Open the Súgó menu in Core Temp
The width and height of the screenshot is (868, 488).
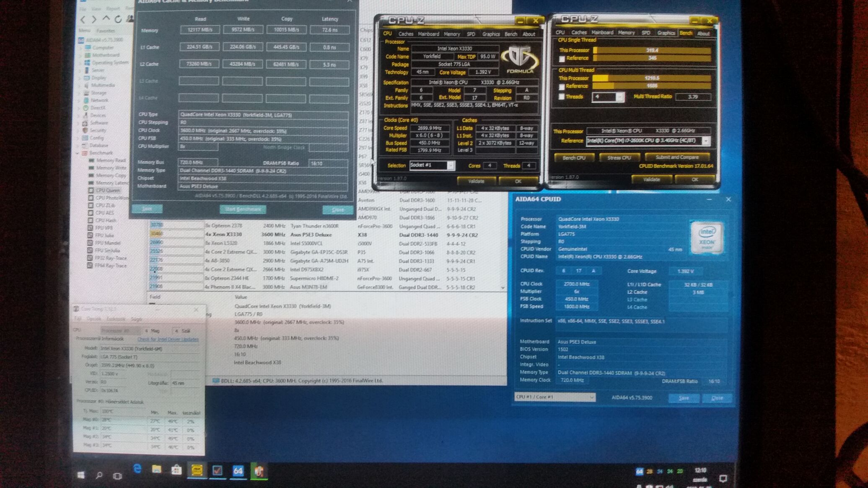(136, 319)
